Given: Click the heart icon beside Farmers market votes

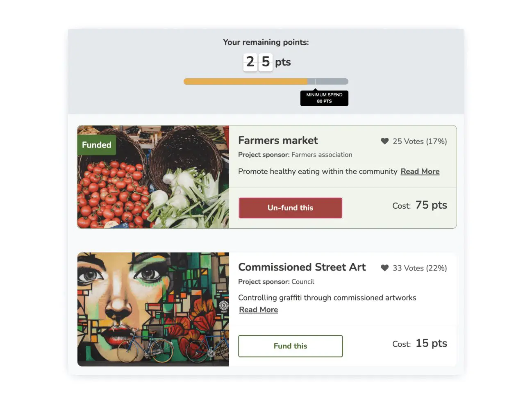Looking at the screenshot, I should [384, 141].
